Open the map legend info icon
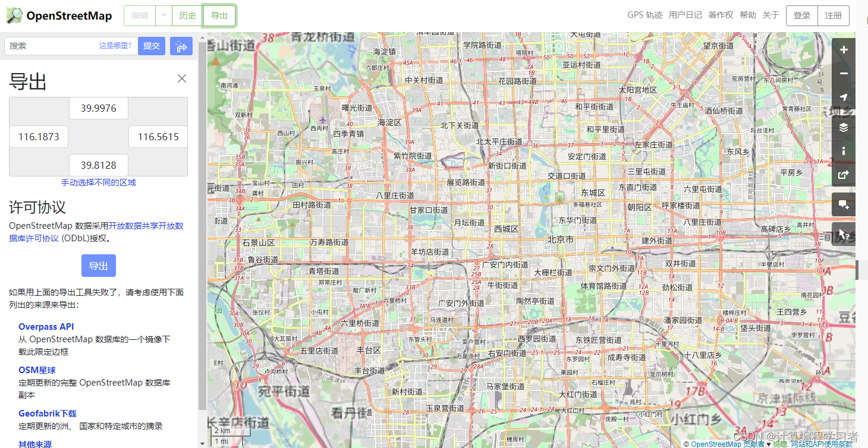Image resolution: width=868 pixels, height=448 pixels. 844,151
